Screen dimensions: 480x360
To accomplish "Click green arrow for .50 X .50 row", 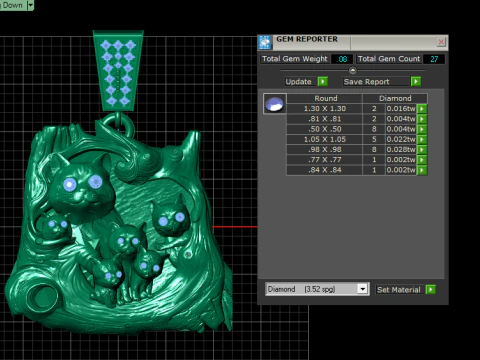I will tap(422, 129).
